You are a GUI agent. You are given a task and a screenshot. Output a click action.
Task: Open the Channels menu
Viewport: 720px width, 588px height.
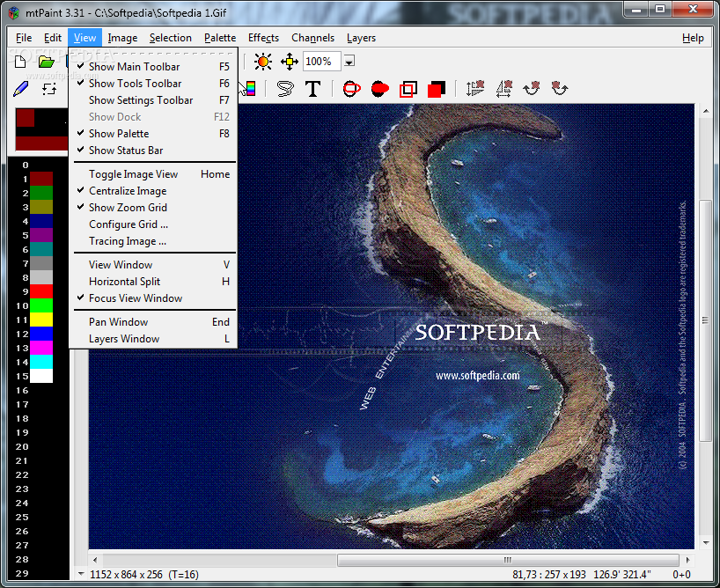click(x=312, y=38)
